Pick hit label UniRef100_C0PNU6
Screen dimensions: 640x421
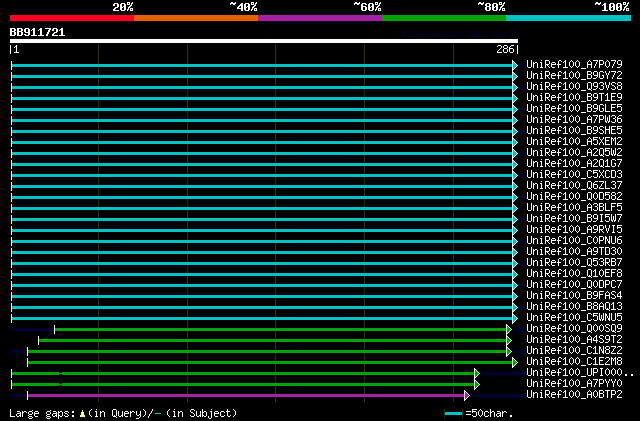pos(574,241)
